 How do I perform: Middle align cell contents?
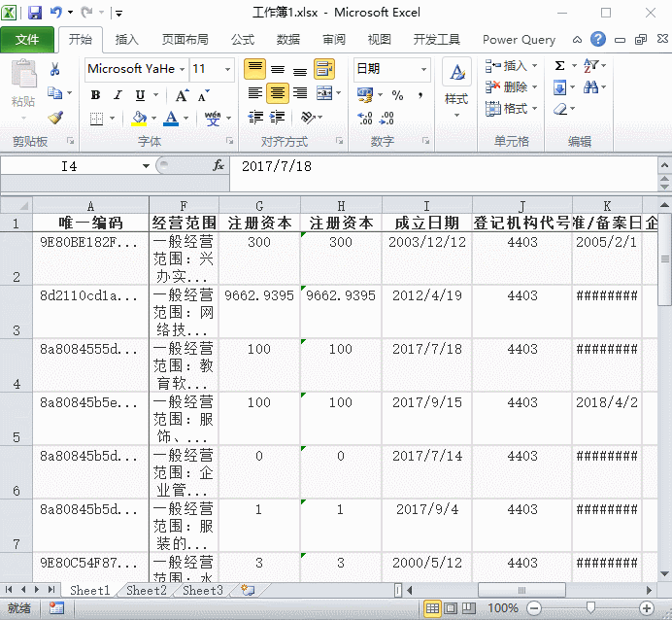(x=278, y=69)
